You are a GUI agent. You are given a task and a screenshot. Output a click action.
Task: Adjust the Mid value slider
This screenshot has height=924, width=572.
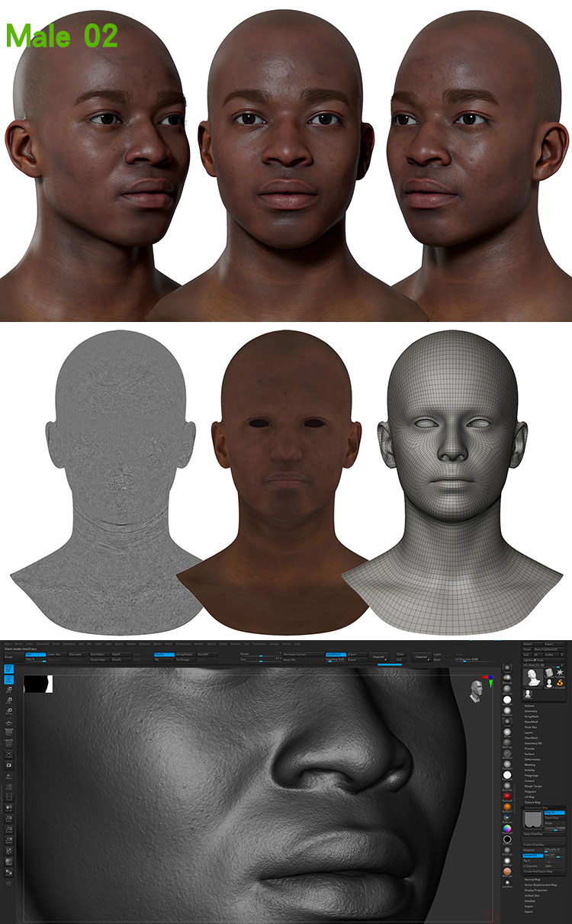click(554, 855)
